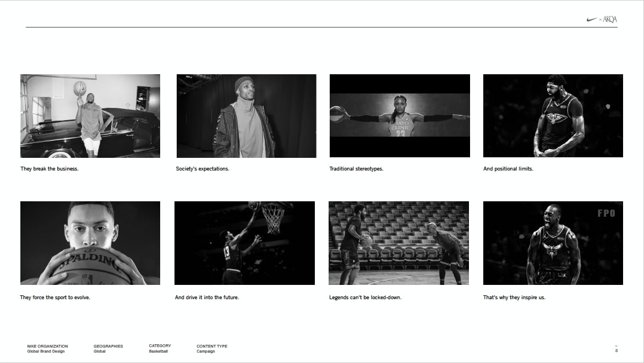Viewport: 644px width, 363px height.
Task: Click the close-up photo with Spalding basketball
Action: click(x=90, y=243)
